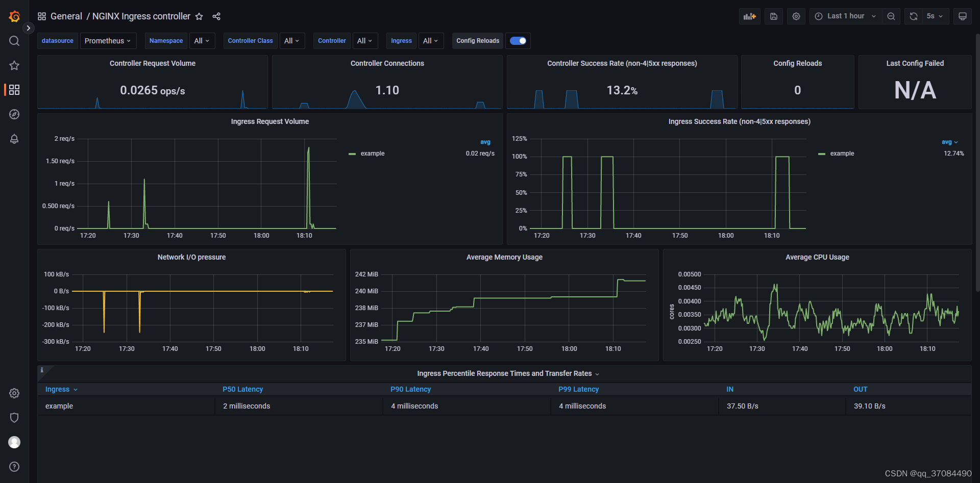Click the page vertical scrollbar
This screenshot has height=483, width=980.
click(x=977, y=163)
